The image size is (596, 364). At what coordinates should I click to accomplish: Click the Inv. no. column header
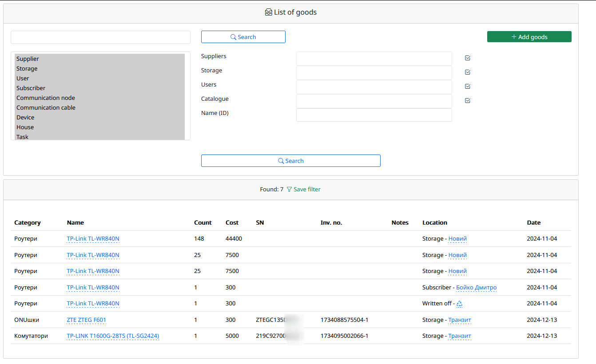pyautogui.click(x=331, y=223)
